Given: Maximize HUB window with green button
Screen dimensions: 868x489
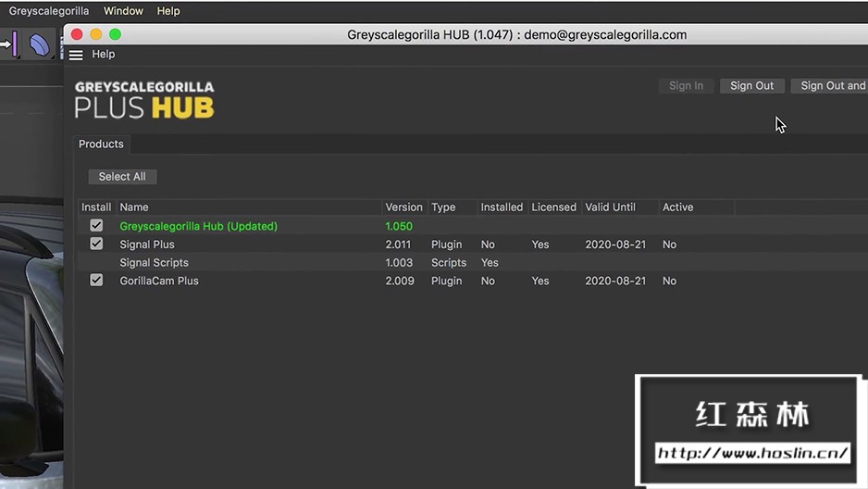Looking at the screenshot, I should coord(115,34).
